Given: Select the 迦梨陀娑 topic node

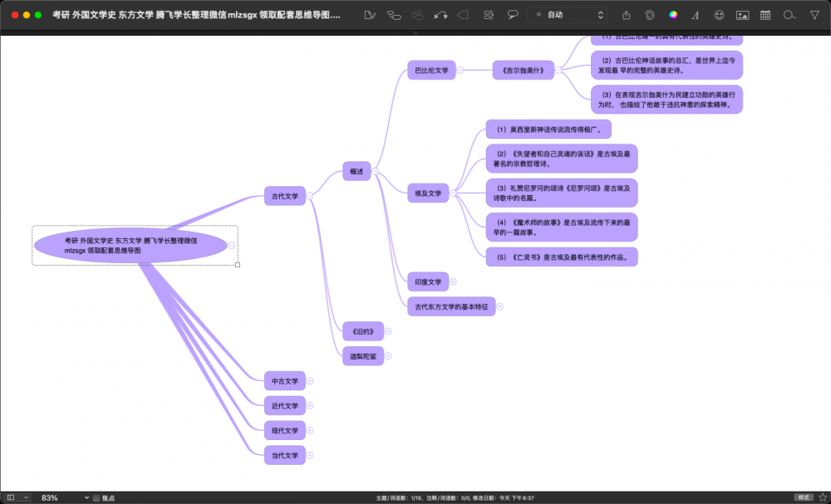Looking at the screenshot, I should tap(363, 356).
